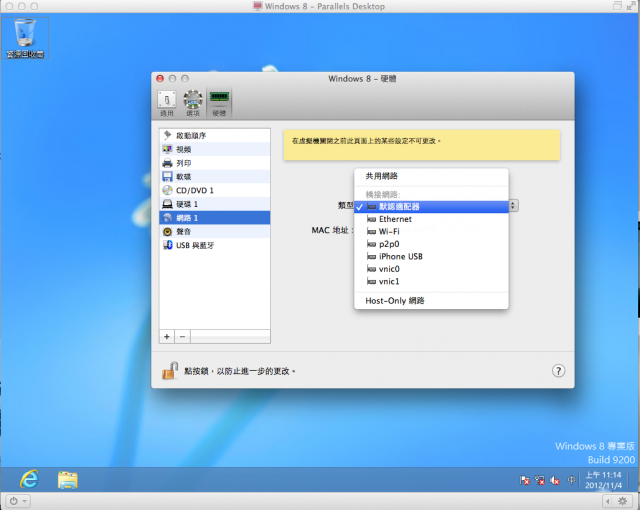Image resolution: width=640 pixels, height=510 pixels.
Task: Open File Explorer from the Windows taskbar
Action: [x=68, y=480]
